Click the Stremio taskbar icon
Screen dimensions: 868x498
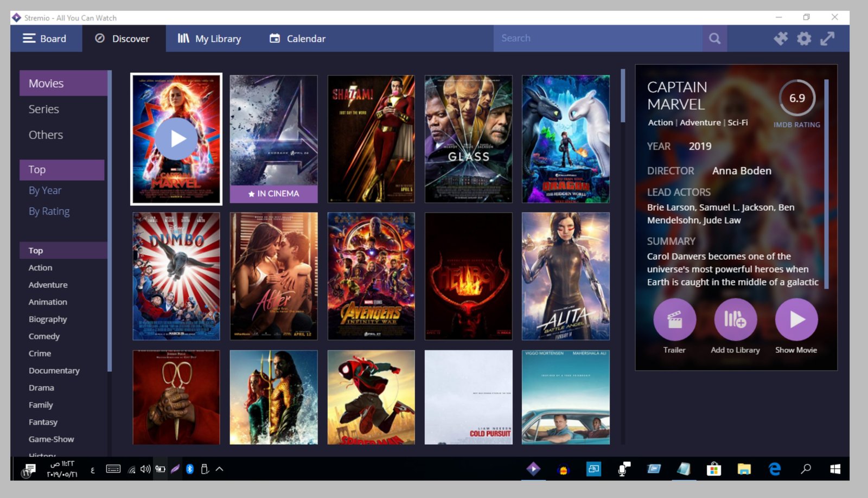pyautogui.click(x=533, y=469)
